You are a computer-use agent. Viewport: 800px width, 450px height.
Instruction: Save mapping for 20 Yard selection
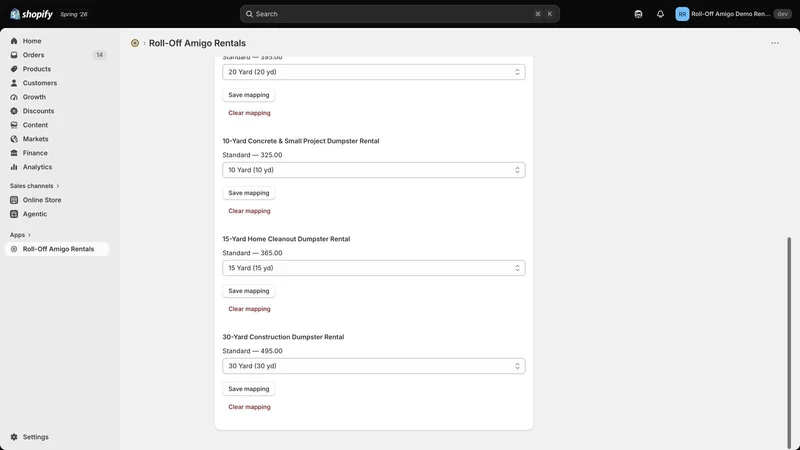pos(248,95)
